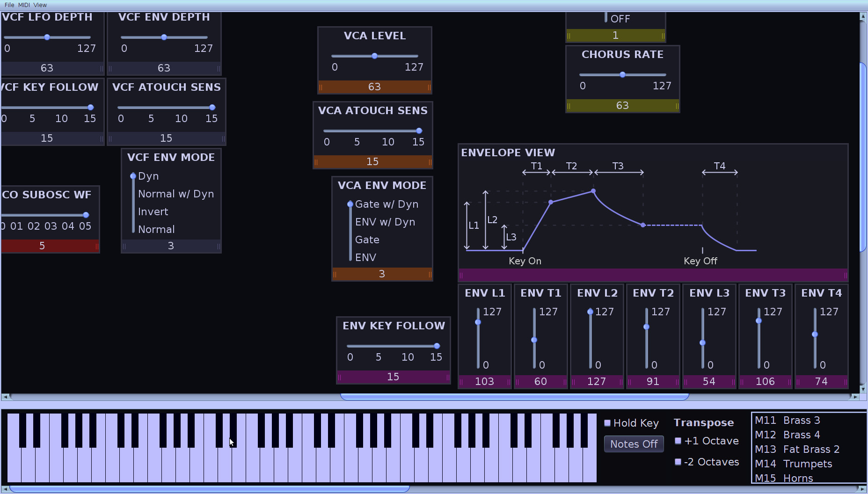
Task: Click the CHORUS RATE slider handle
Action: [622, 75]
